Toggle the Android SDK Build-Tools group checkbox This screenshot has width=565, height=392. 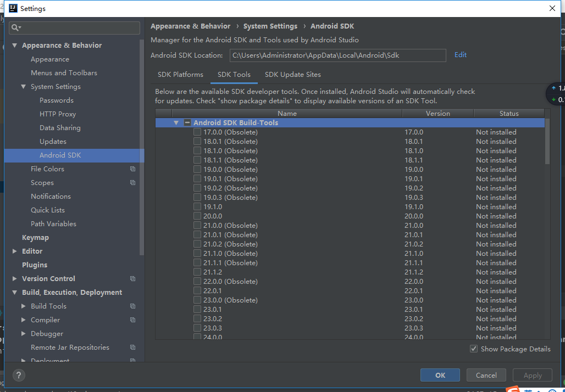pyautogui.click(x=187, y=123)
